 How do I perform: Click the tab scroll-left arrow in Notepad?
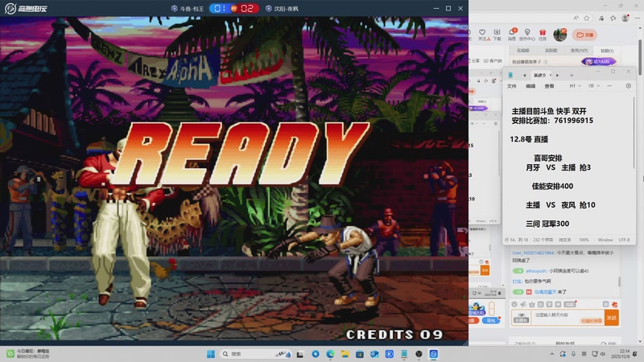click(x=525, y=75)
